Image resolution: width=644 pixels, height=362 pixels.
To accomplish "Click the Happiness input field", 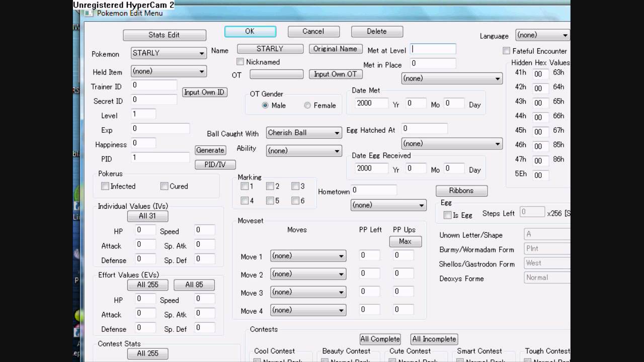I will [143, 143].
